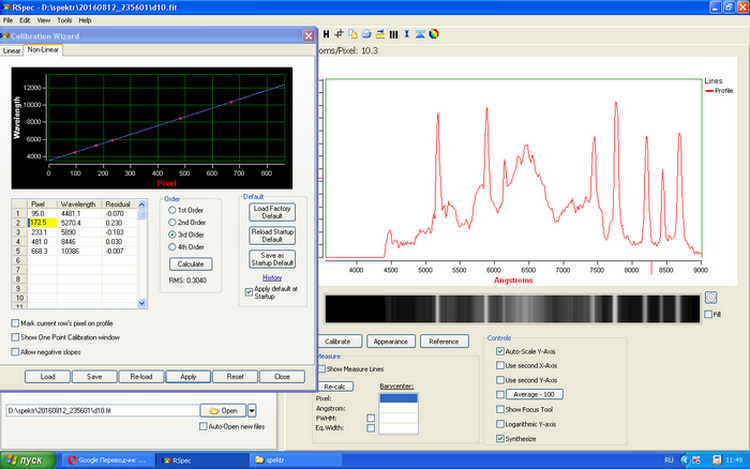Check the Fill checkbox by spectrum strip
This screenshot has width=750, height=469.
[x=708, y=314]
